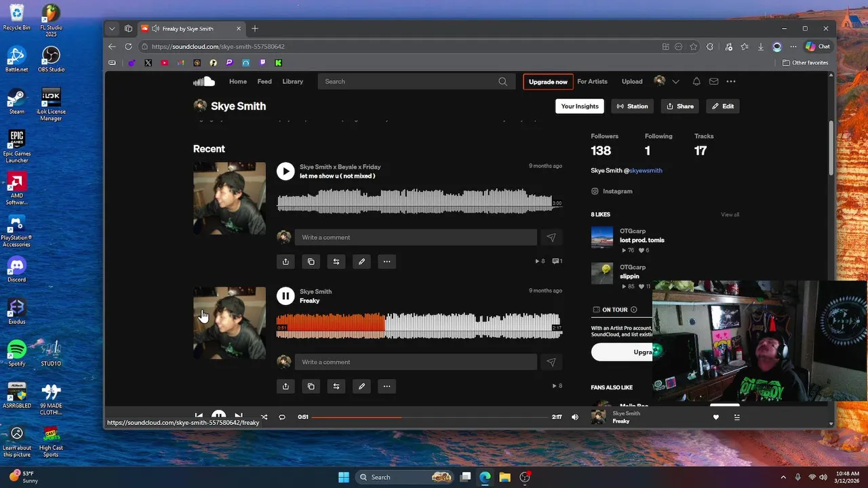Open OBS Studio desktop shortcut
Viewport: 868px width, 488px height.
pyautogui.click(x=51, y=60)
